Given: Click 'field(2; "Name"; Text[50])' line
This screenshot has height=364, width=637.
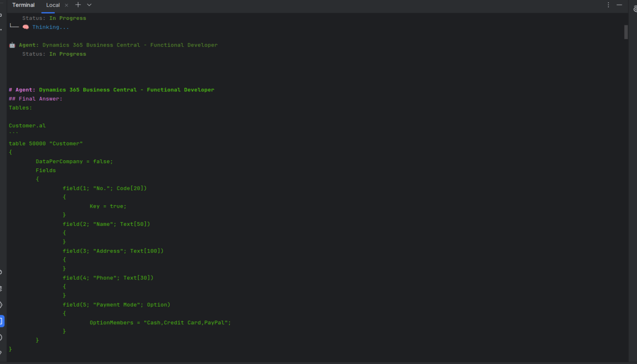Looking at the screenshot, I should tap(106, 224).
